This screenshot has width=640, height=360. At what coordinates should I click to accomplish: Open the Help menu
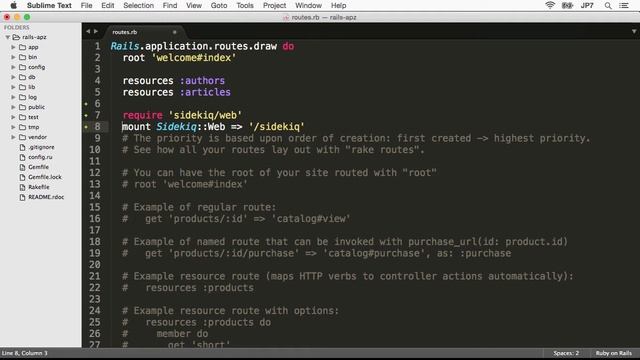(x=338, y=5)
